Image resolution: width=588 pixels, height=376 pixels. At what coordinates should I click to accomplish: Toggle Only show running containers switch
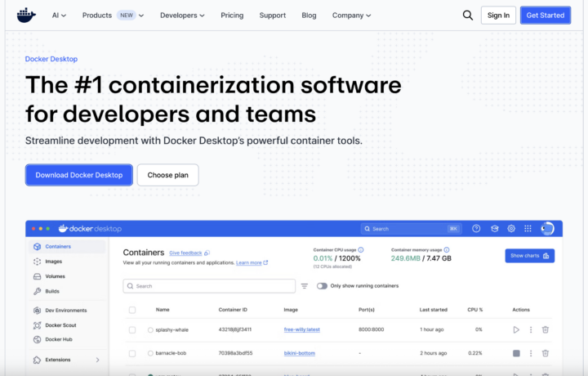322,286
